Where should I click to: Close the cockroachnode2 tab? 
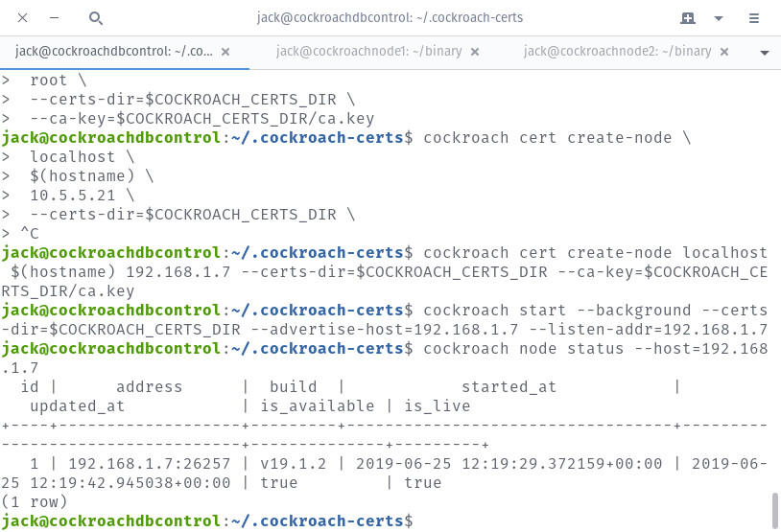pyautogui.click(x=724, y=52)
